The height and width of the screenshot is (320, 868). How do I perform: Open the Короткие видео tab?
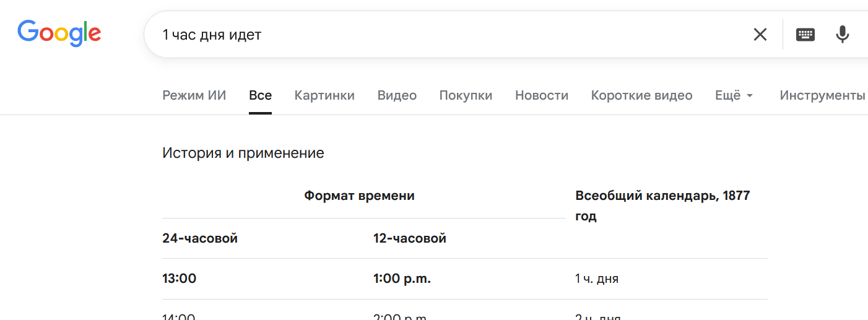(x=641, y=95)
